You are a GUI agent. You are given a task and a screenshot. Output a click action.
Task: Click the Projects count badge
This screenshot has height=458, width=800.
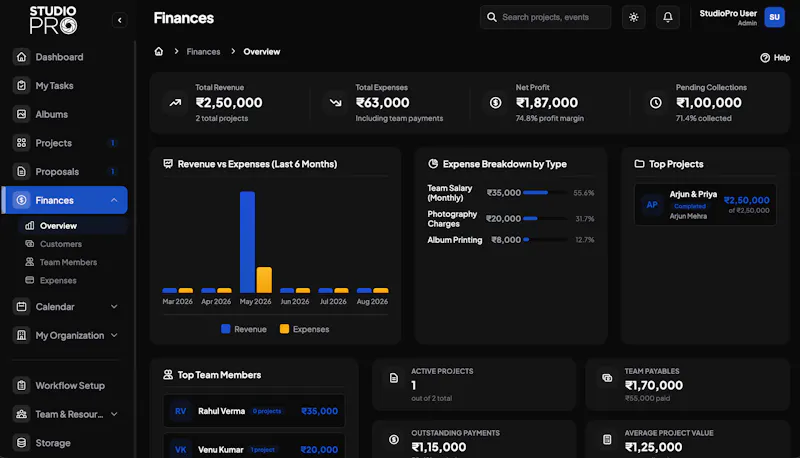pyautogui.click(x=113, y=143)
